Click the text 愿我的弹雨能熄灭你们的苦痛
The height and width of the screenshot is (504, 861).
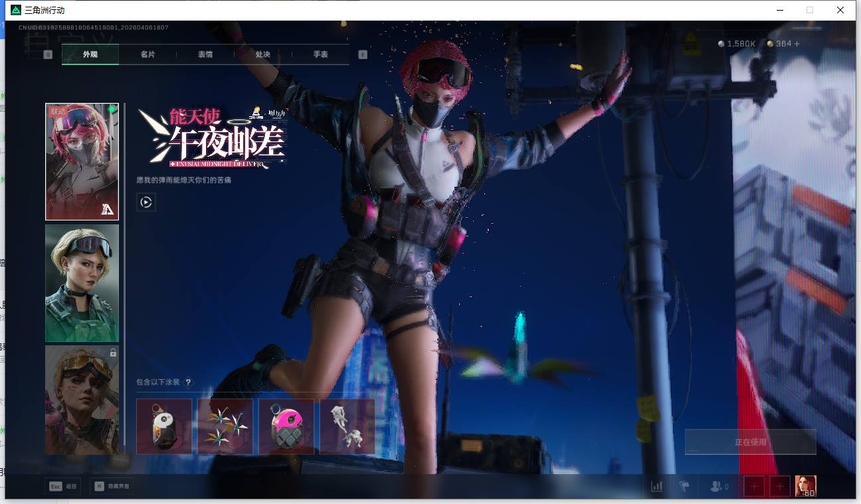coord(184,180)
